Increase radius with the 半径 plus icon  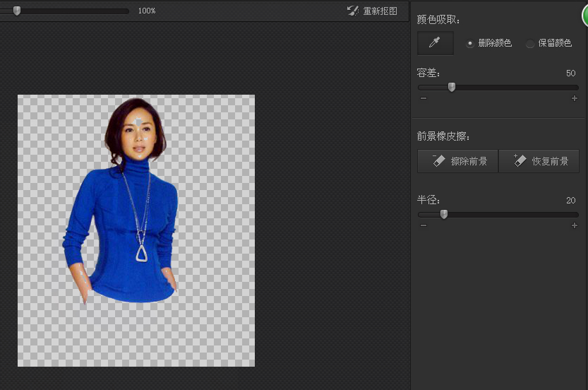click(575, 225)
